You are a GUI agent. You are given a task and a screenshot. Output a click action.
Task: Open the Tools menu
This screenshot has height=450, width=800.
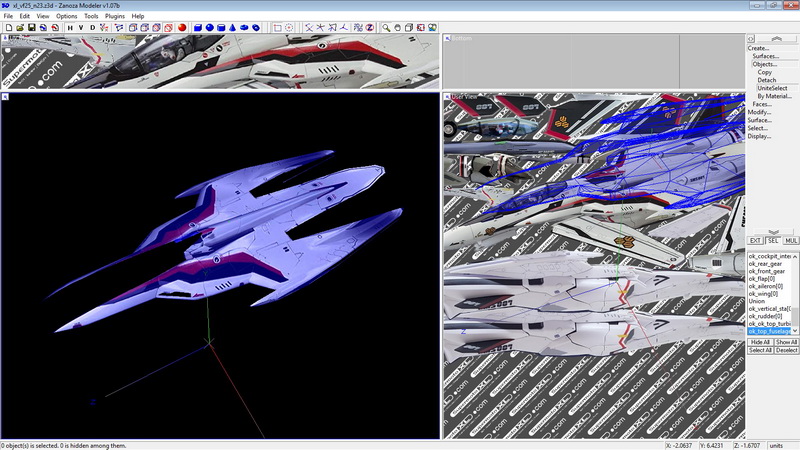91,16
